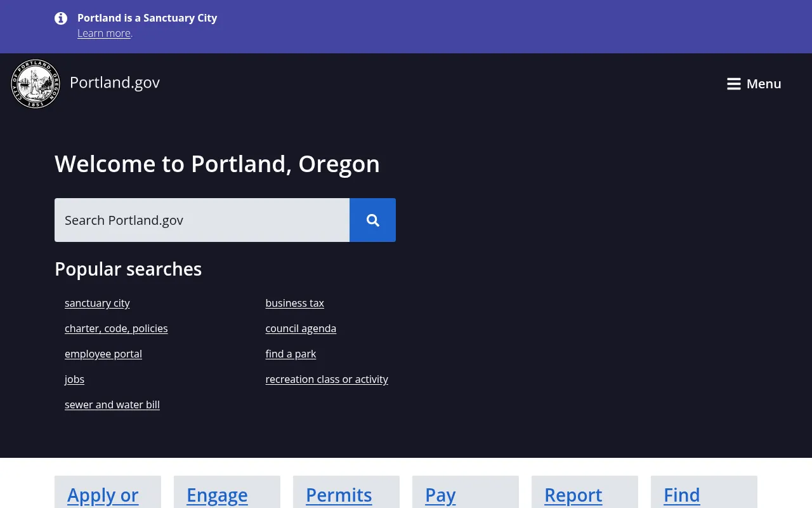Click the Popular searches heading
The height and width of the screenshot is (508, 812).
coord(128,269)
